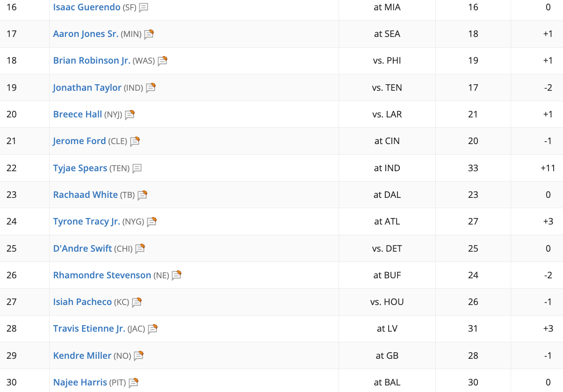Select the Tyjae Spears name link
The height and width of the screenshot is (392, 563).
tap(80, 168)
